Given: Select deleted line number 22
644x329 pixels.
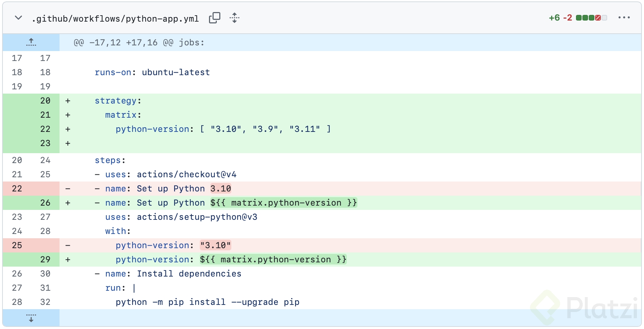Looking at the screenshot, I should point(17,189).
